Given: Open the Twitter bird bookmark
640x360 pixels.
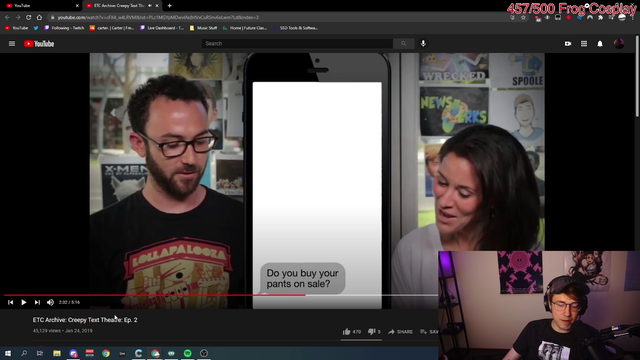Looking at the screenshot, I should (36, 28).
